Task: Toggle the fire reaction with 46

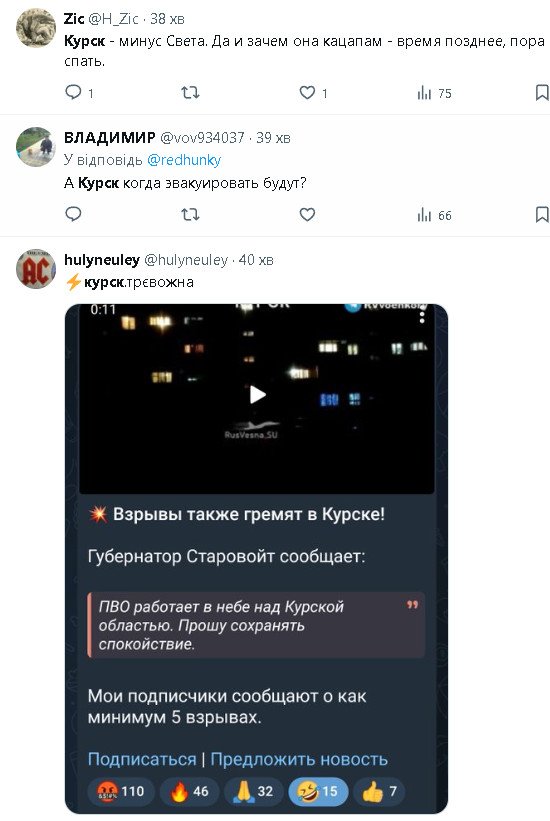Action: coord(189,791)
